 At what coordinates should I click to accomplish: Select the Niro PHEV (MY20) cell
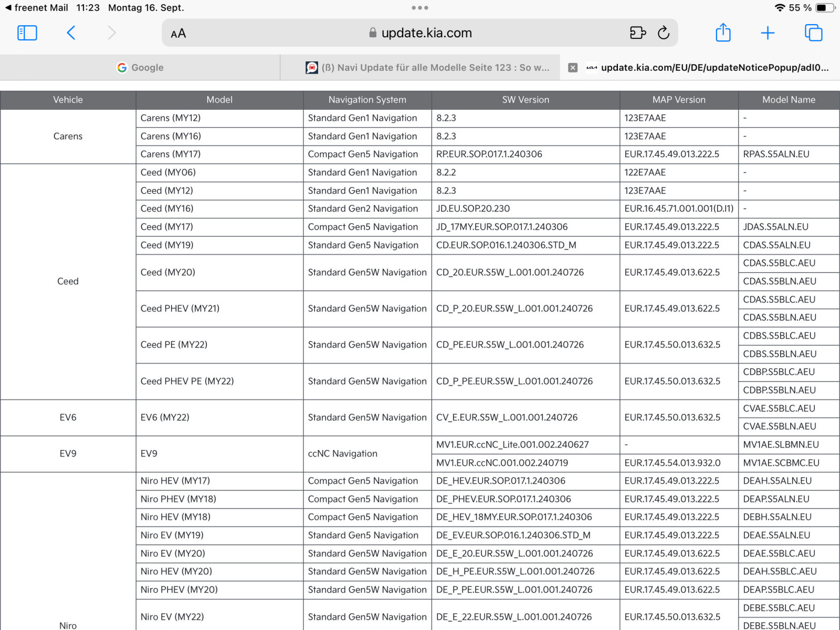point(219,590)
